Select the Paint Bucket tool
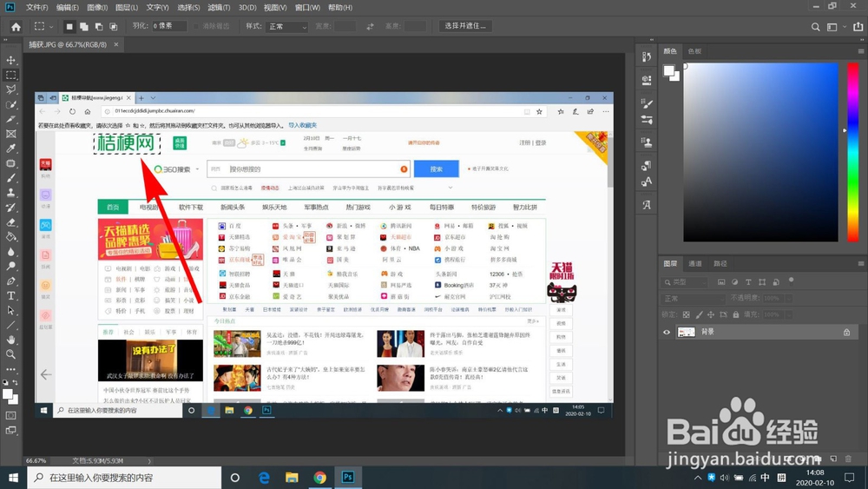868x489 pixels. (10, 237)
